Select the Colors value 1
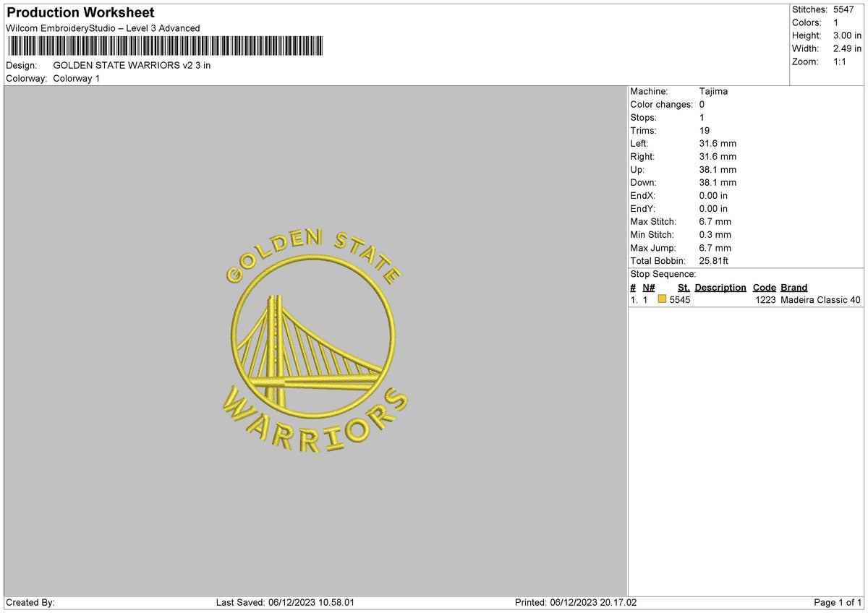Viewport: 868px width, 613px height. coord(836,22)
